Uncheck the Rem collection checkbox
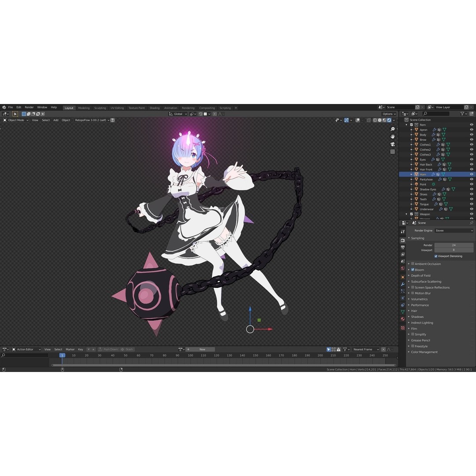 (x=412, y=125)
